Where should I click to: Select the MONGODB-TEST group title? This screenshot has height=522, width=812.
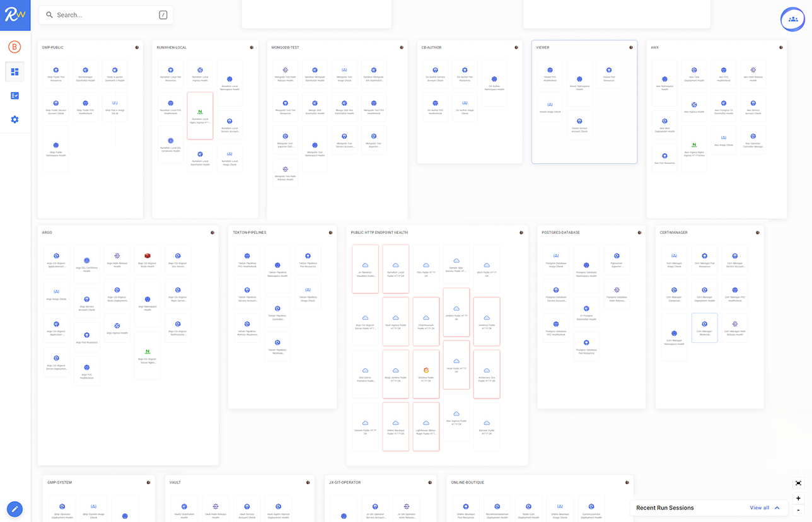(285, 47)
